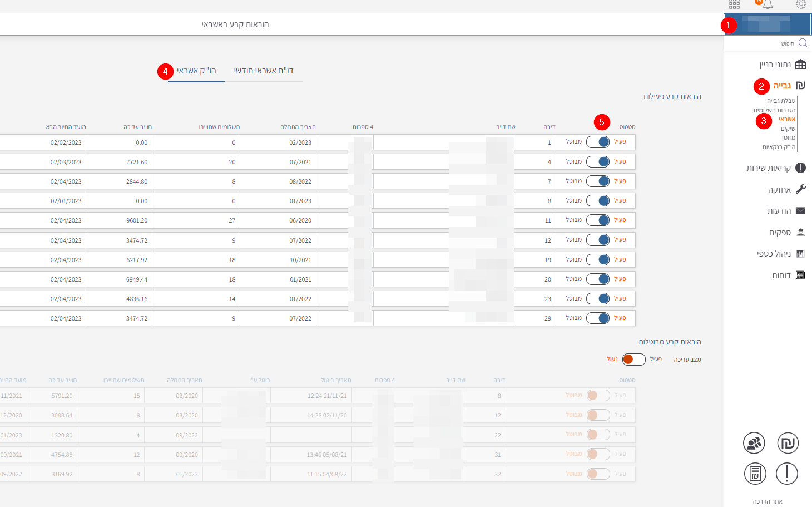Viewport: 812px width, 507px height.
Task: Select the הו"ק אשראי tab
Action: [196, 71]
